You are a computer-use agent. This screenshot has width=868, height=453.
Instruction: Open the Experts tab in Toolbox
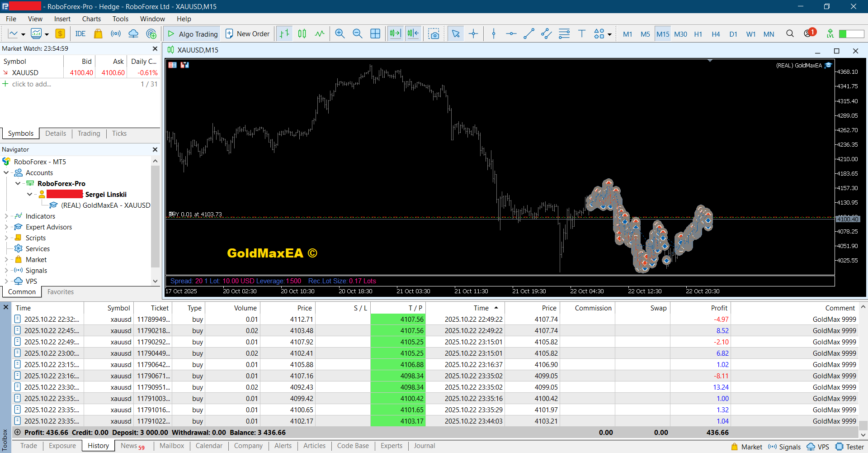pyautogui.click(x=392, y=446)
